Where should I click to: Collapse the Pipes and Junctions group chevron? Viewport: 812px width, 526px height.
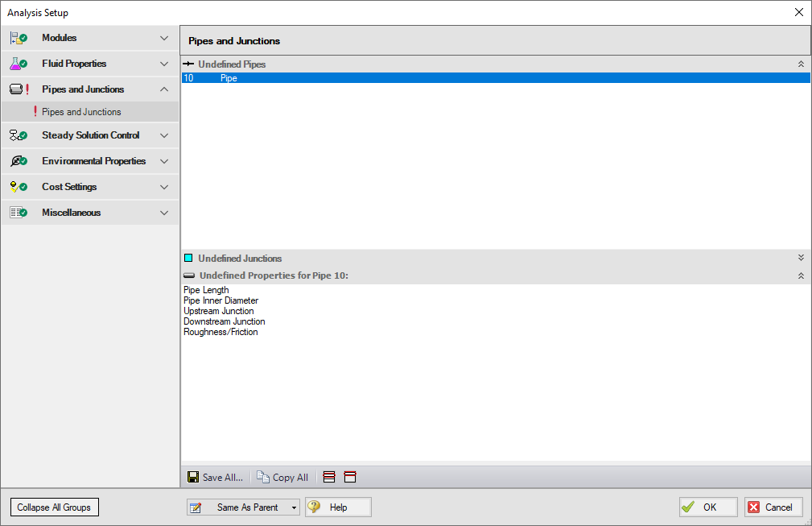pos(164,89)
